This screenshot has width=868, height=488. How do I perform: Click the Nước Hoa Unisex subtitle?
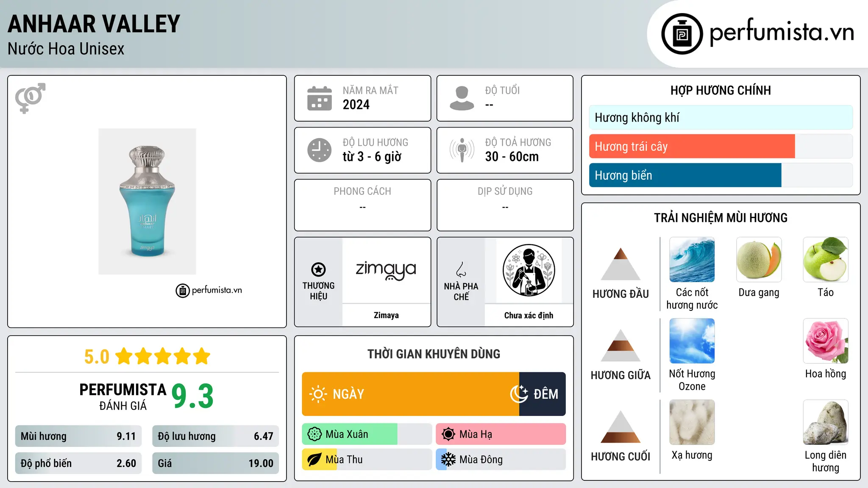66,49
